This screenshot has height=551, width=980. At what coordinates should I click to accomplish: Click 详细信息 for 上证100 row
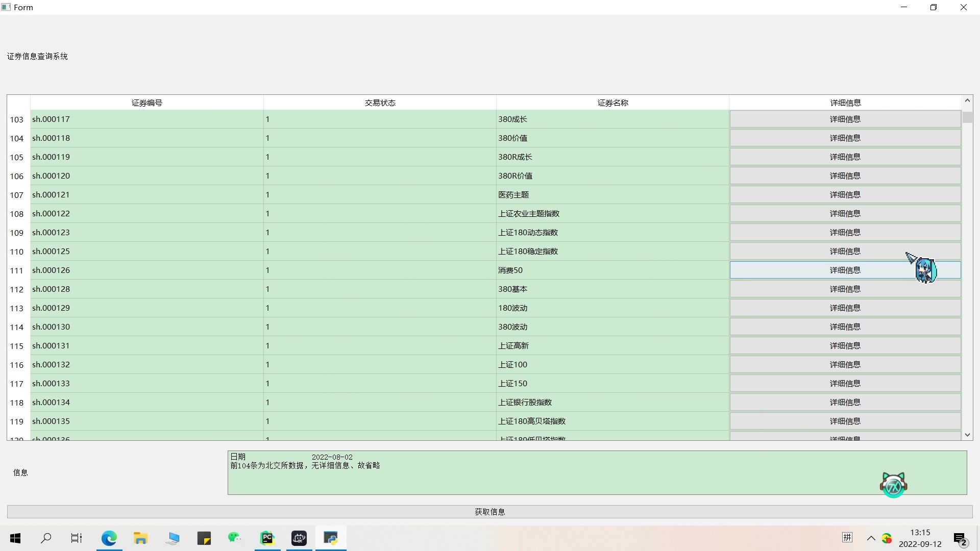[845, 365]
